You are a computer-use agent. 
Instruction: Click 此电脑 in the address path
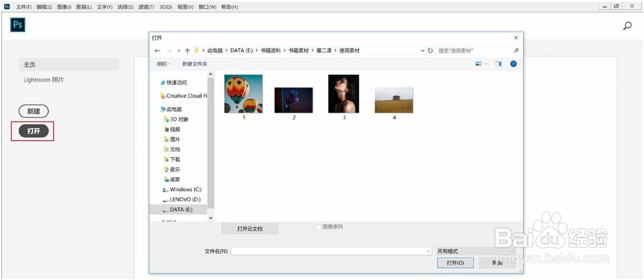click(215, 50)
